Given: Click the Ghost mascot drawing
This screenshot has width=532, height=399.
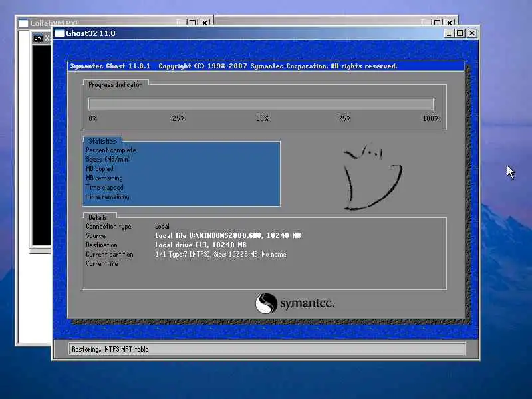Looking at the screenshot, I should click(x=372, y=178).
